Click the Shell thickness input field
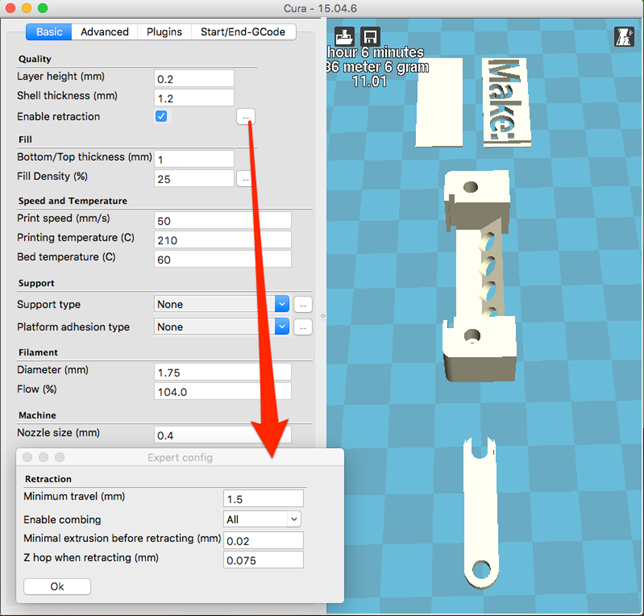Image resolution: width=644 pixels, height=616 pixels. [x=194, y=98]
